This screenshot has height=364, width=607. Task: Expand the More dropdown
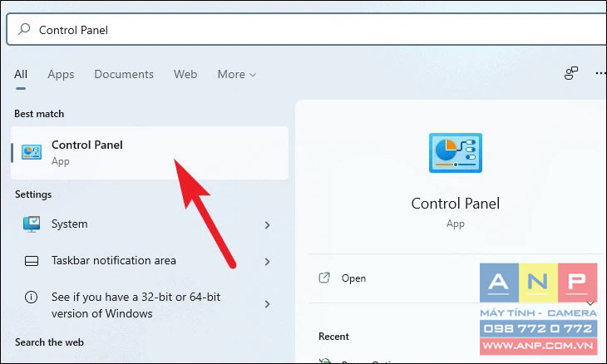click(236, 74)
